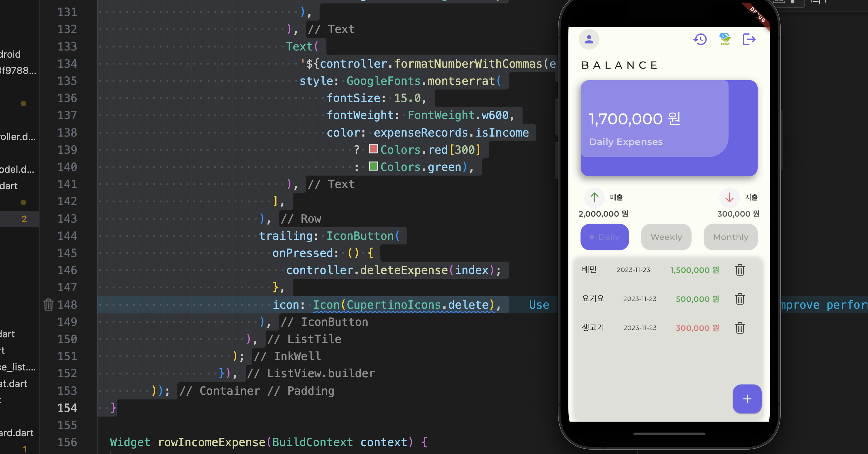Delete the 배민 entry with trash icon
This screenshot has height=454, width=868.
(740, 270)
